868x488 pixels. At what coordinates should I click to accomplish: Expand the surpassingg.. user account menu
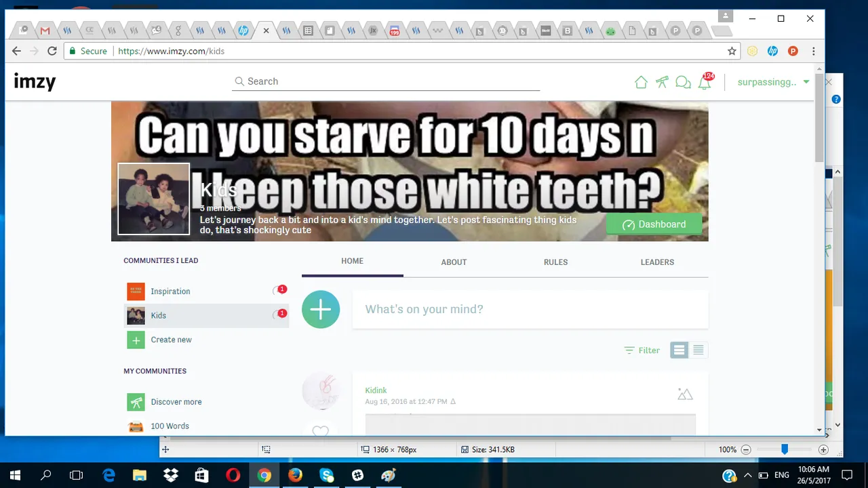pyautogui.click(x=773, y=82)
